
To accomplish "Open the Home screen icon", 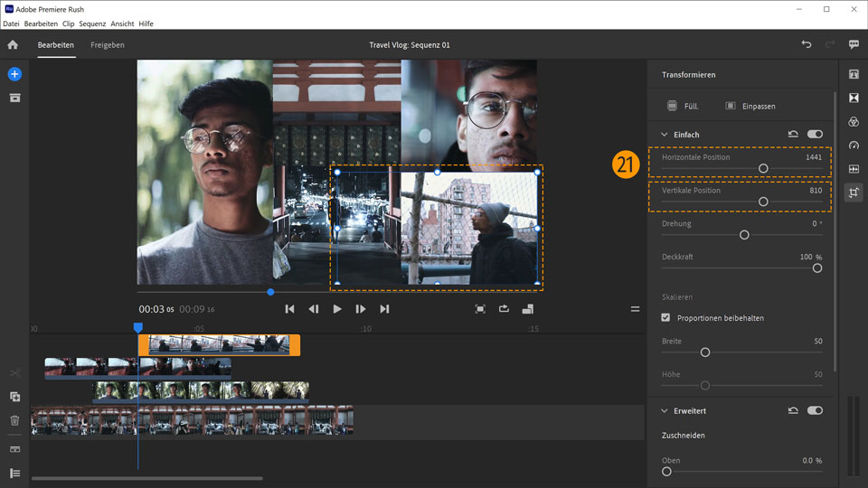I will [13, 44].
